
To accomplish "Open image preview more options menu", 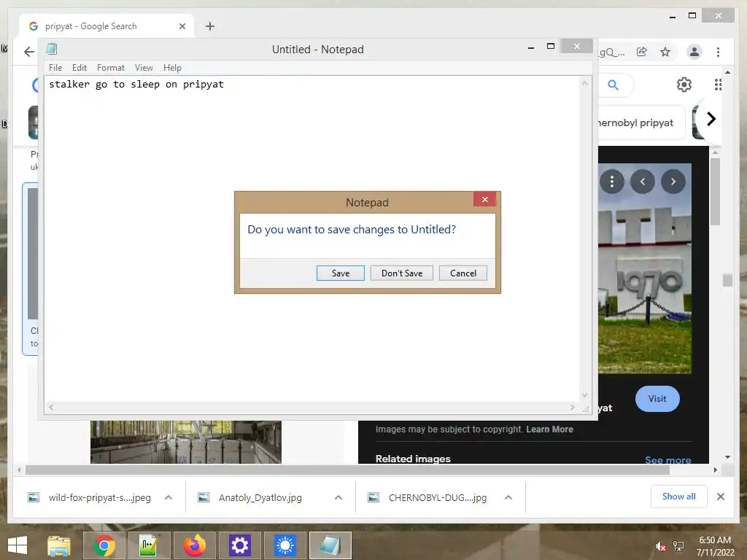I will (612, 182).
